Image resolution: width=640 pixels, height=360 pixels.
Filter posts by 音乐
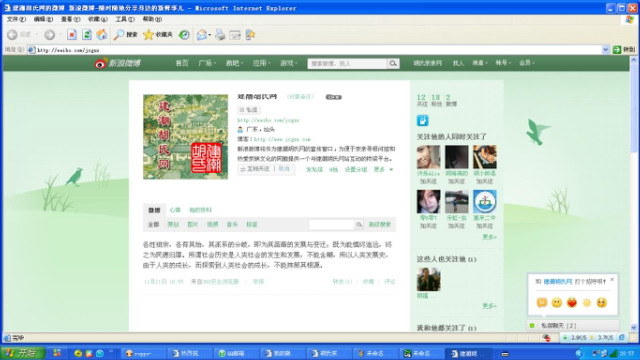(232, 224)
